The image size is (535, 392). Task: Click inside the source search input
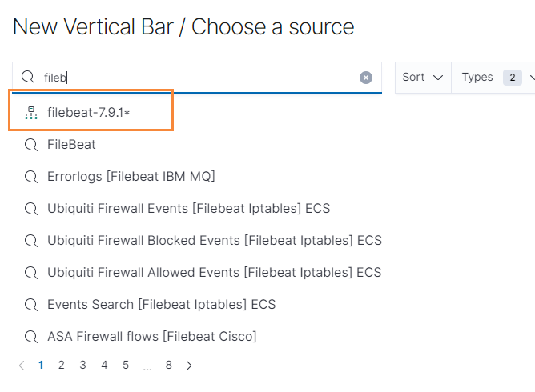coord(200,78)
